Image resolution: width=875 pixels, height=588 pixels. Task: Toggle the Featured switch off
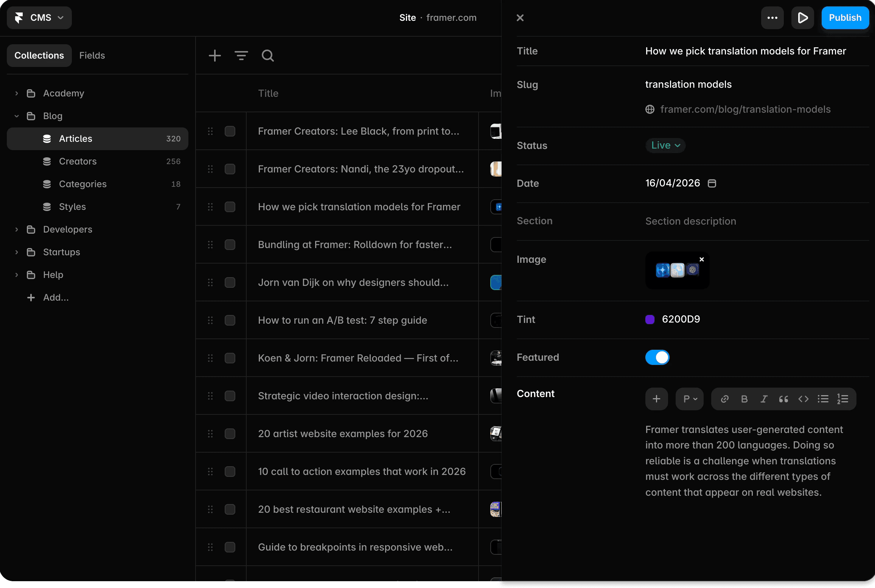(x=657, y=357)
